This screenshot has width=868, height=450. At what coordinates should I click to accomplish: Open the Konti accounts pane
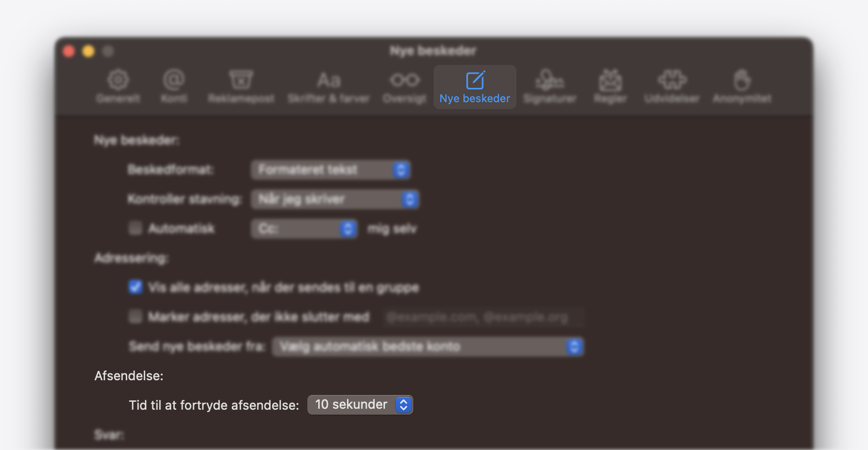tap(174, 86)
